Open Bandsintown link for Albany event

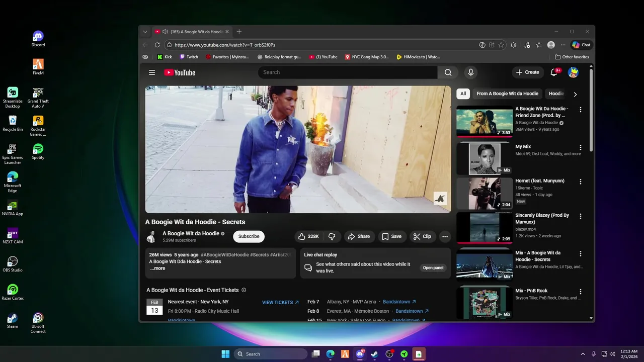coord(399,302)
